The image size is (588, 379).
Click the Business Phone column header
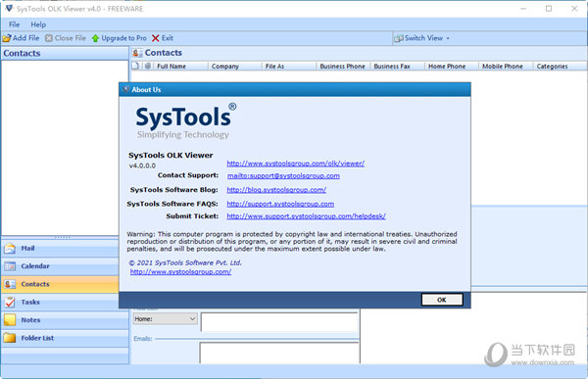(342, 66)
